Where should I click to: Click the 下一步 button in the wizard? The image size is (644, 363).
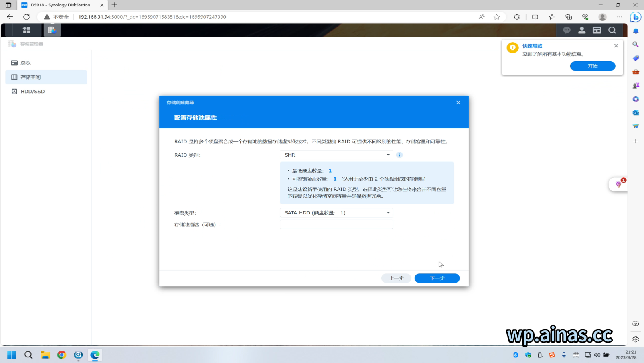(x=437, y=278)
